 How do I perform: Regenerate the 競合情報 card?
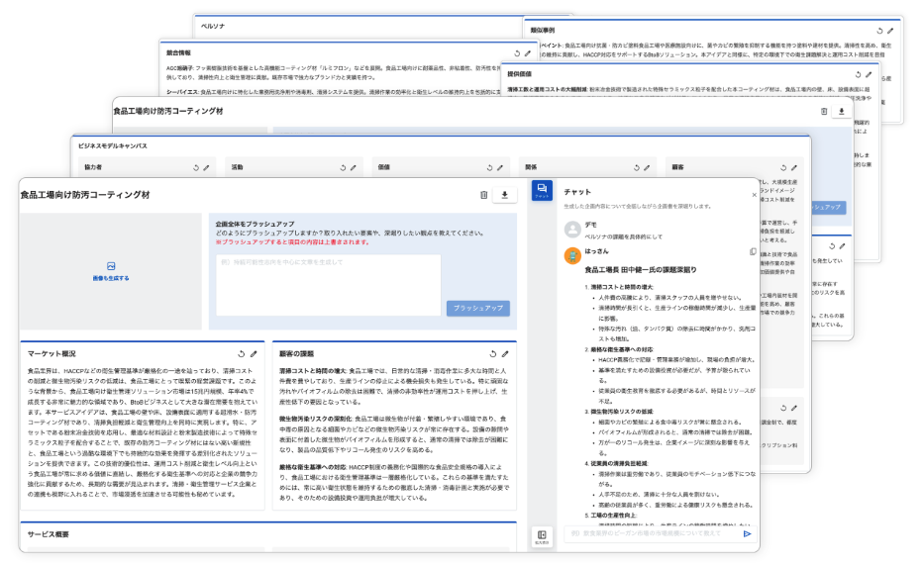click(x=517, y=53)
